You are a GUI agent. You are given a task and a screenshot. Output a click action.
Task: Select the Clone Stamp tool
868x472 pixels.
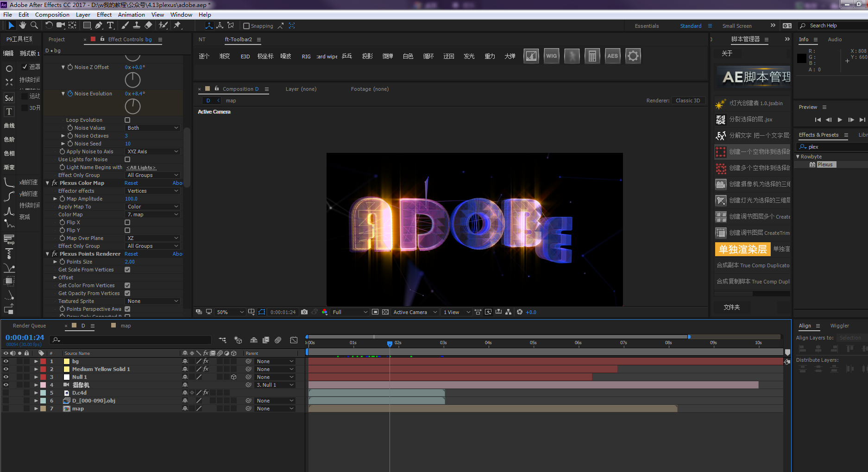tap(137, 25)
